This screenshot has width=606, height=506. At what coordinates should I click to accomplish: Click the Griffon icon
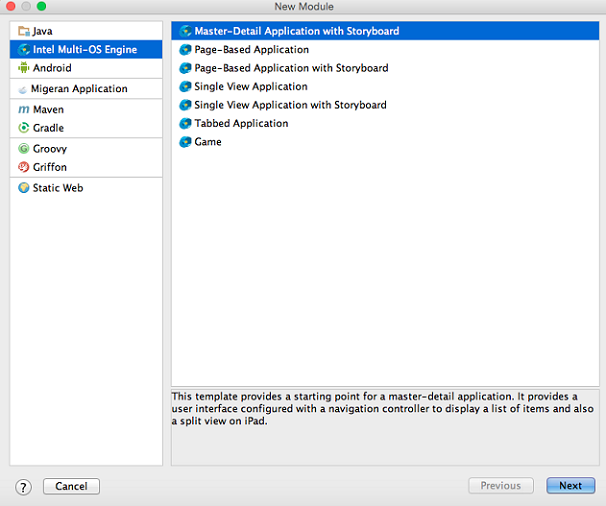click(24, 167)
